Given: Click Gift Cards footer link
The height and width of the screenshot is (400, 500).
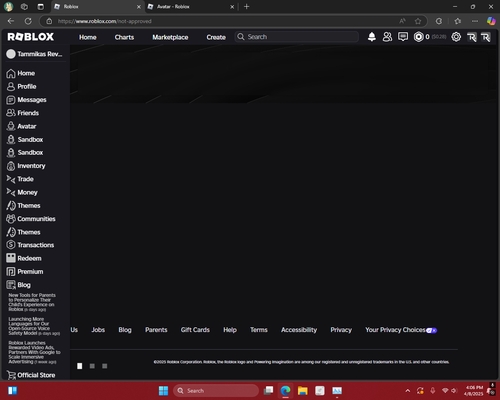Looking at the screenshot, I should [x=195, y=330].
